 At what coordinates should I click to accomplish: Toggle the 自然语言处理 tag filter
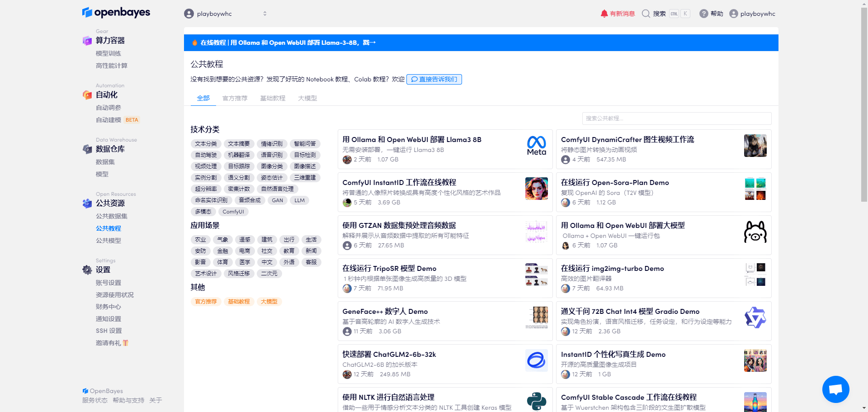coord(277,189)
